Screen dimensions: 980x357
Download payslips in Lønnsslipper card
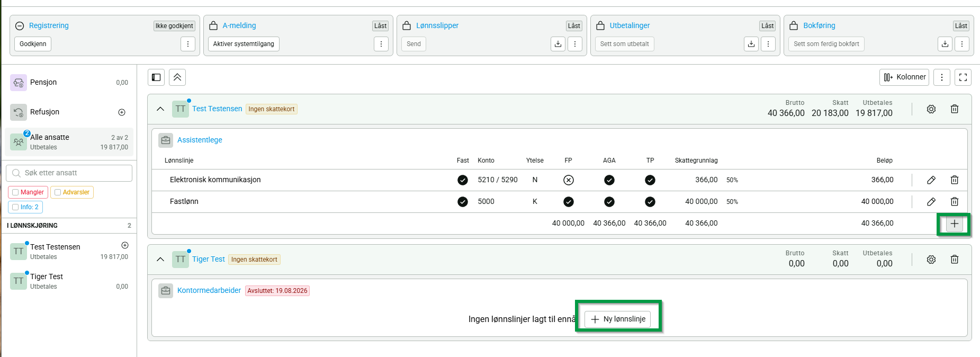click(x=558, y=44)
